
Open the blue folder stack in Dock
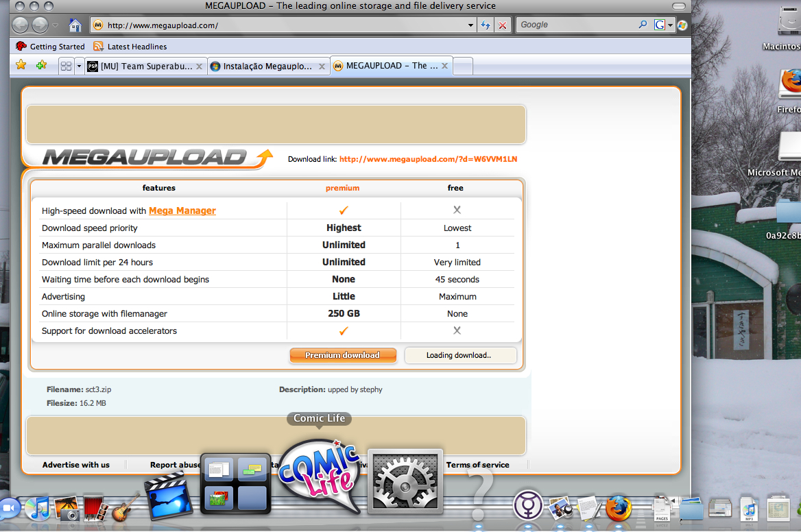point(691,509)
